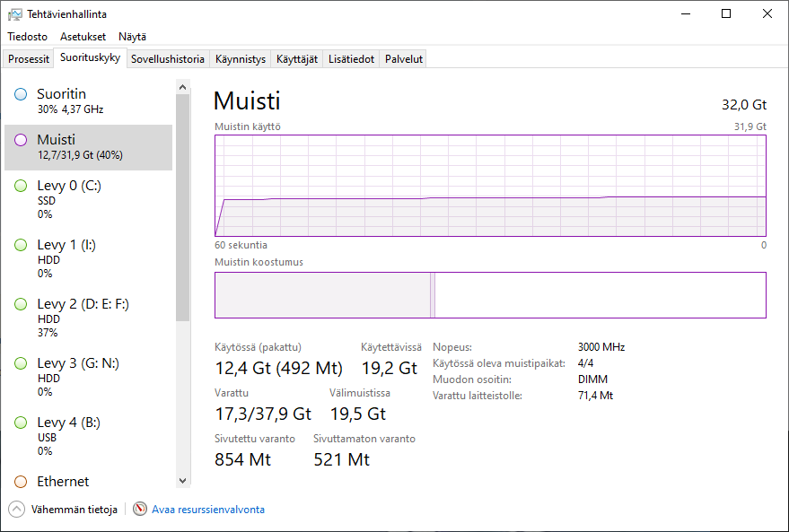The image size is (789, 532).
Task: Open Avaa resurssienvalvonta link
Action: click(x=208, y=510)
